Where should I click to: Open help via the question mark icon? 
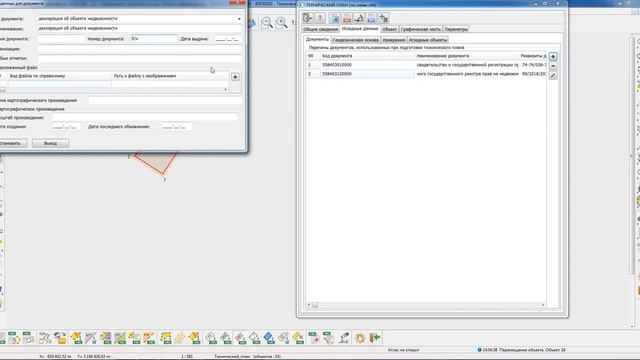(x=320, y=18)
